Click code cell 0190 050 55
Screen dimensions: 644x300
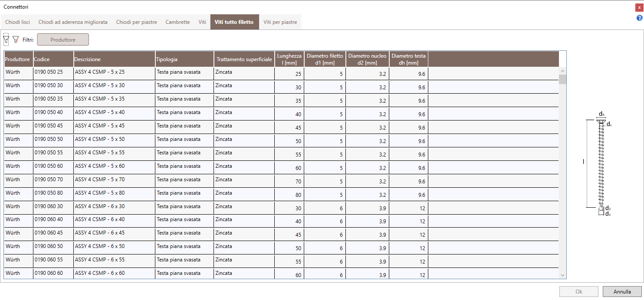tap(53, 154)
